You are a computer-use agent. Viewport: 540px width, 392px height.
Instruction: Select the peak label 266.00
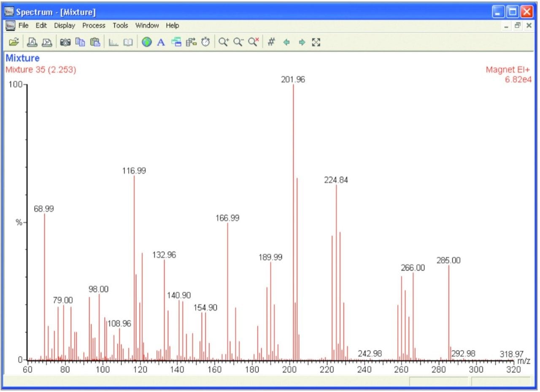[x=413, y=268]
